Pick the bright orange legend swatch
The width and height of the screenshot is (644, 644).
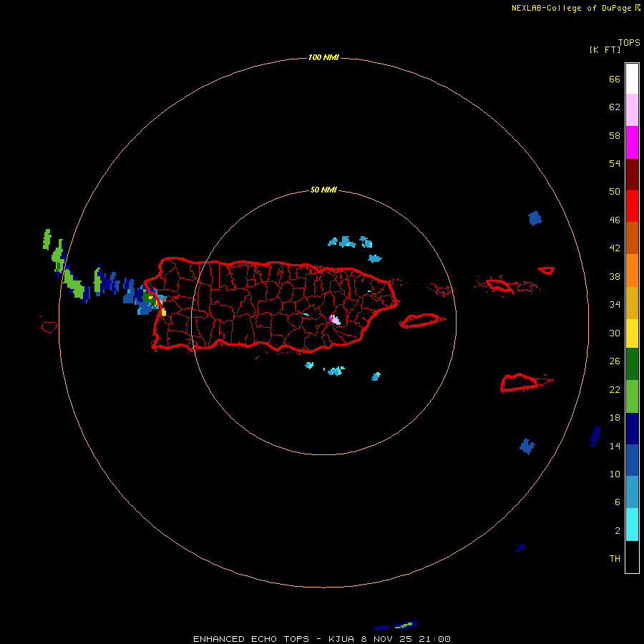pos(632,270)
